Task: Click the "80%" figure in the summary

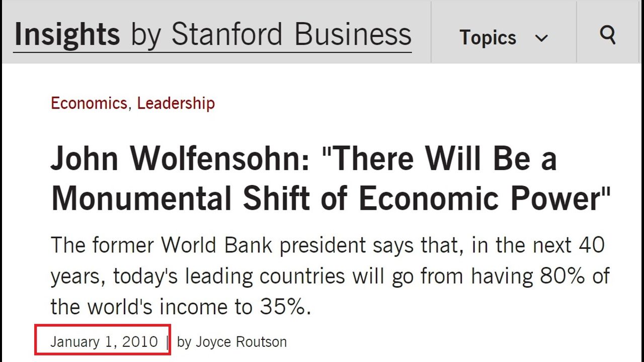Action: [x=562, y=276]
